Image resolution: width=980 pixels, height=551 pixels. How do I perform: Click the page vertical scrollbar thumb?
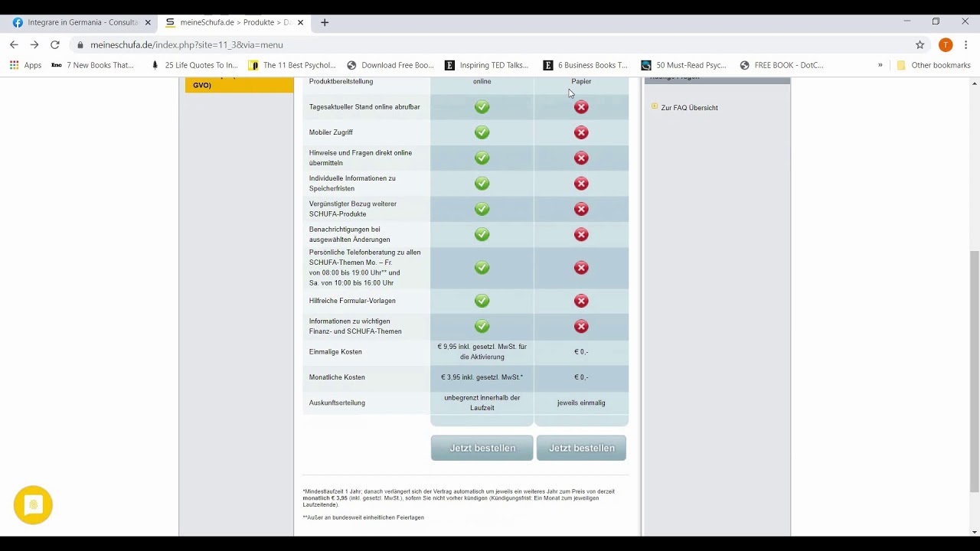[974, 371]
